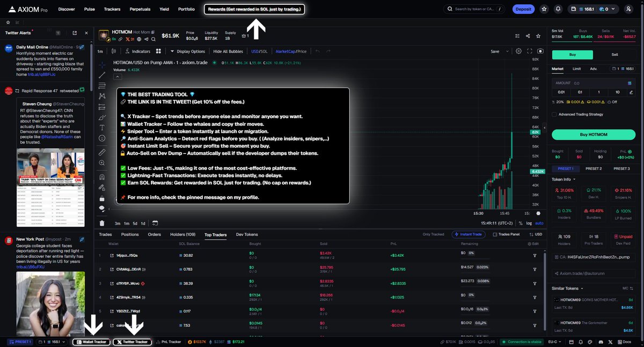Open the Twitter Tracker button
The height and width of the screenshot is (347, 644).
tap(132, 342)
